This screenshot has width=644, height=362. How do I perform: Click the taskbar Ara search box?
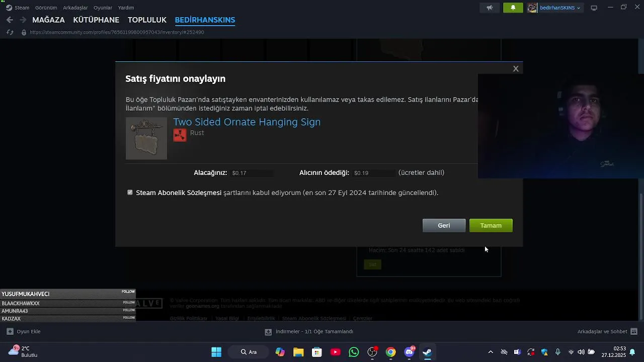coord(249,352)
